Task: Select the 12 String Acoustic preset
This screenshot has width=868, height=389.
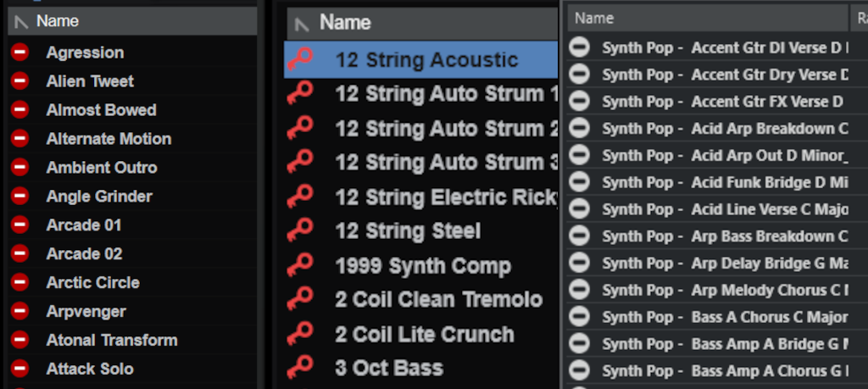Action: click(426, 60)
